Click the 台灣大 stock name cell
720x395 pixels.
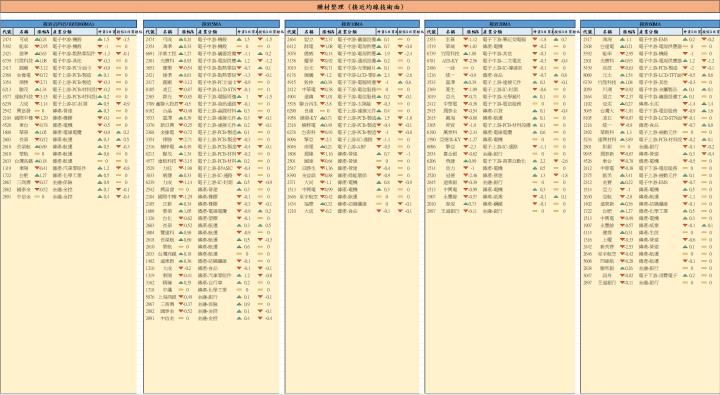607,111
